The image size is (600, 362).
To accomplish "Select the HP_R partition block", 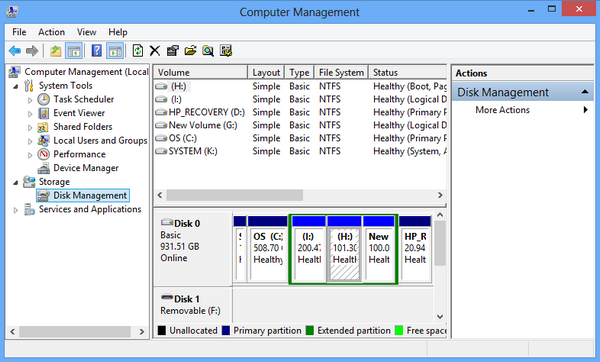I will pyautogui.click(x=415, y=249).
